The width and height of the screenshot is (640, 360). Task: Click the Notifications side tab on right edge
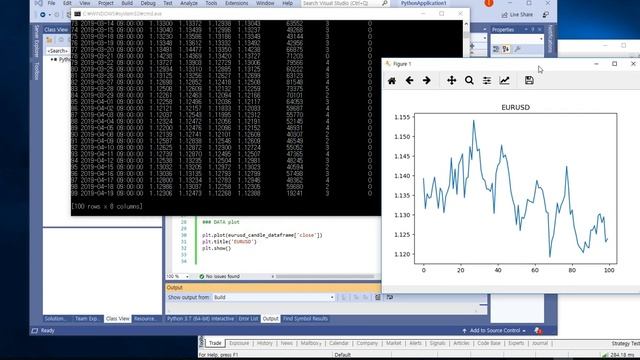click(x=550, y=39)
